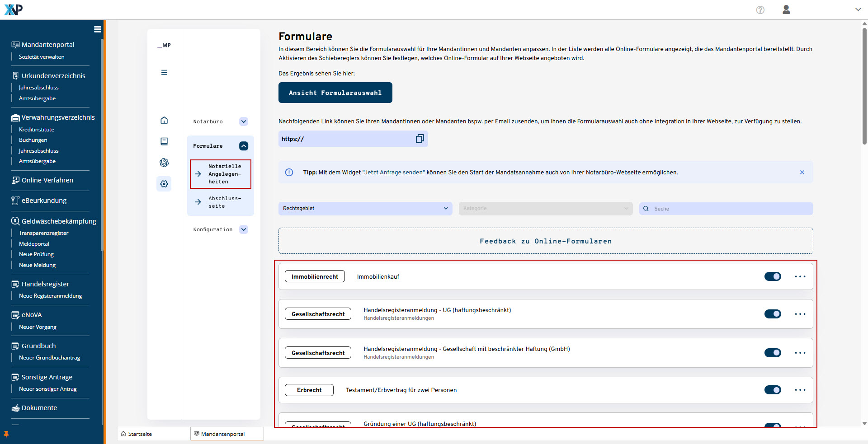Image resolution: width=868 pixels, height=444 pixels.
Task: Select Abschlussseite menu item
Action: [221, 202]
